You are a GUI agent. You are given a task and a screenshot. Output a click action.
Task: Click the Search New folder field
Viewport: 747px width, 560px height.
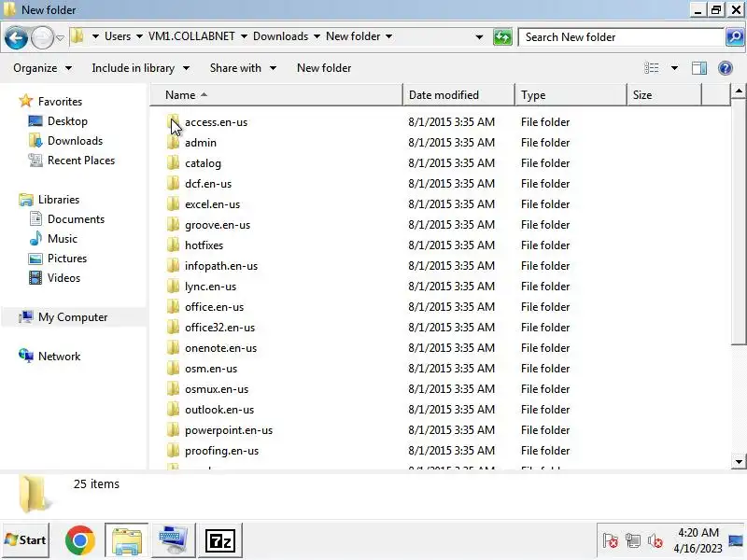click(x=622, y=37)
